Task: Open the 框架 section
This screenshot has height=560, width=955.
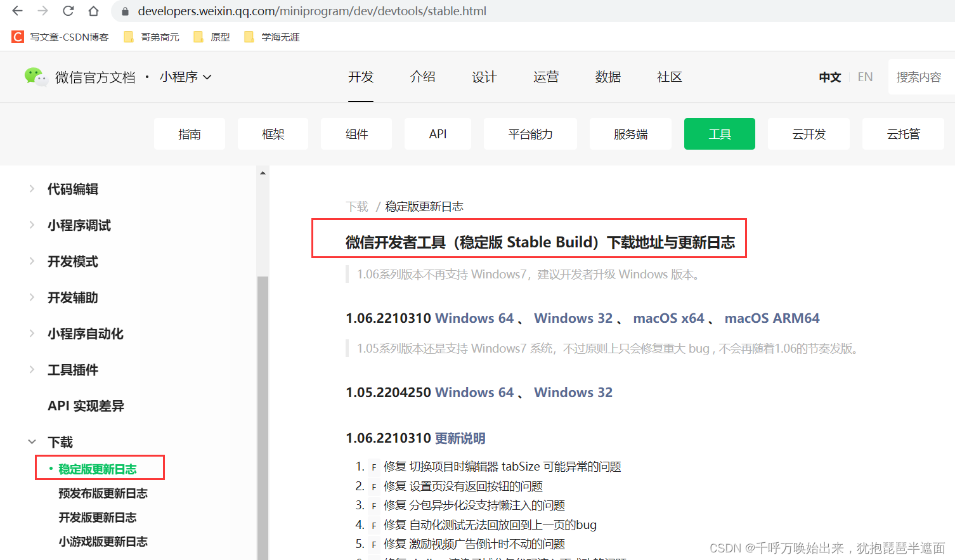Action: pyautogui.click(x=273, y=134)
